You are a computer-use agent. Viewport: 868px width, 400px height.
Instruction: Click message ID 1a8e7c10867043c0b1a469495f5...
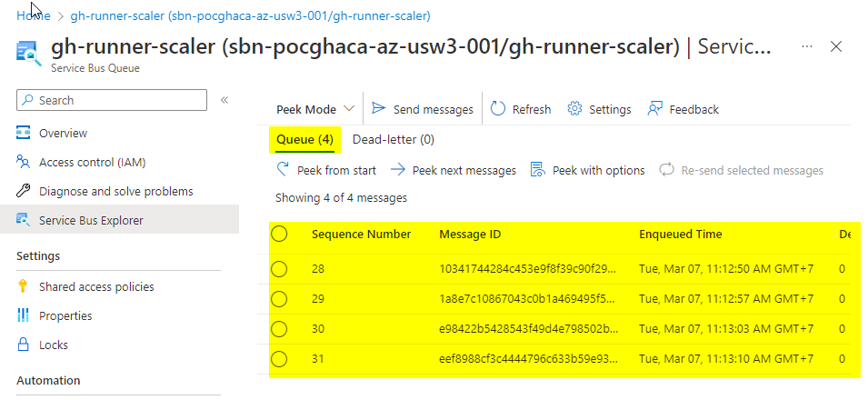527,299
